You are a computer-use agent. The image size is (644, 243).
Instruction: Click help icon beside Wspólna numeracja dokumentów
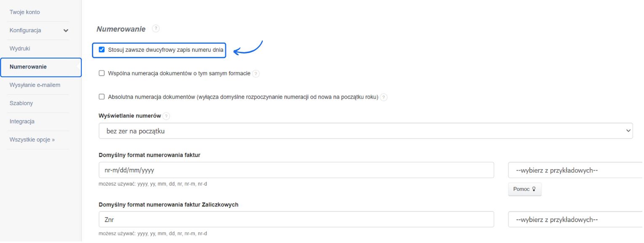click(256, 74)
